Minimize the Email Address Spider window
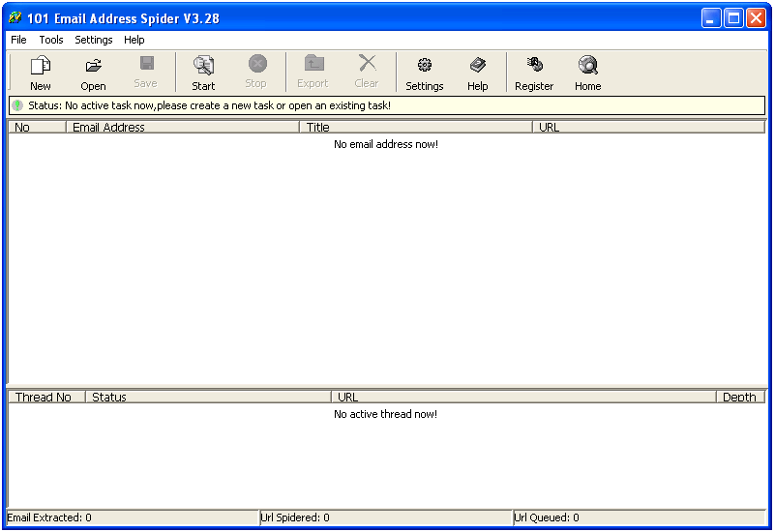 pyautogui.click(x=711, y=18)
